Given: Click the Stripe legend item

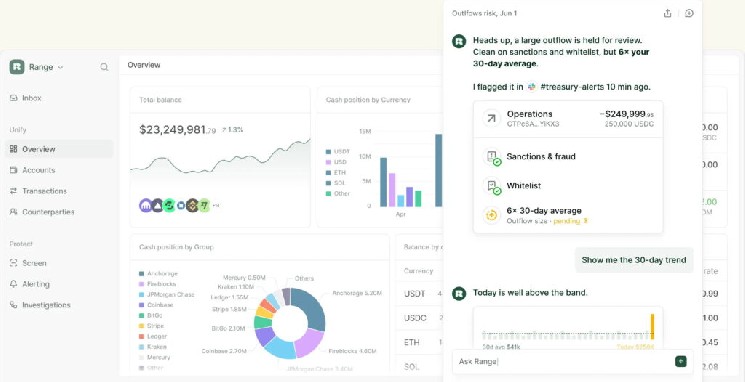Looking at the screenshot, I should pos(151,326).
